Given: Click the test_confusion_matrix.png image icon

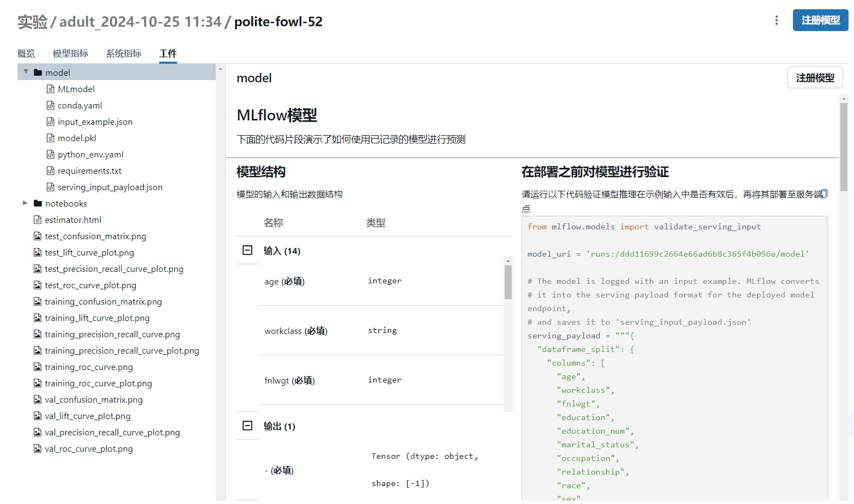Looking at the screenshot, I should (x=38, y=236).
